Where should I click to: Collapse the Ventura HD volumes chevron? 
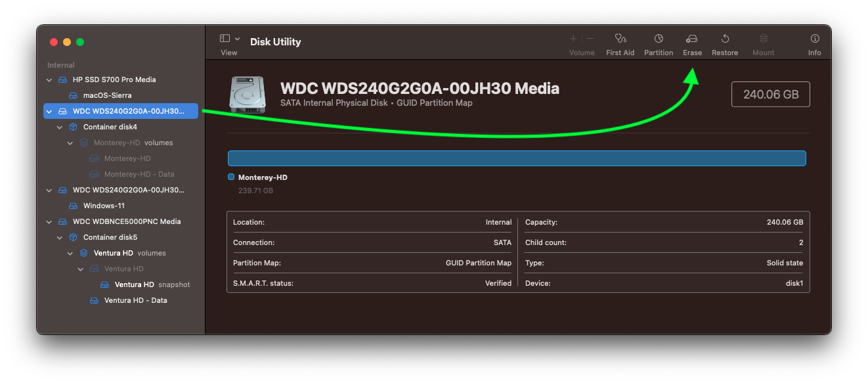click(x=70, y=253)
